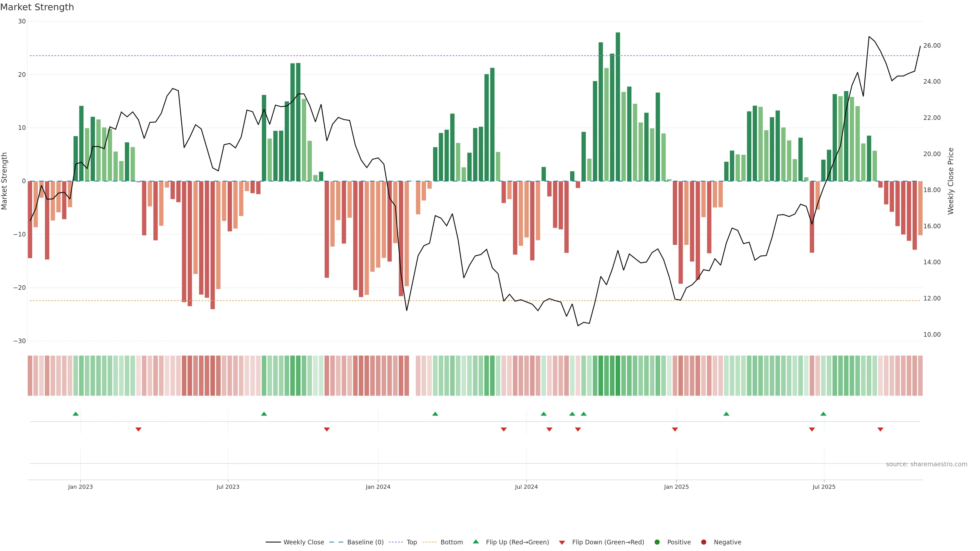Click the Flip Down red triangle legend icon

[562, 543]
